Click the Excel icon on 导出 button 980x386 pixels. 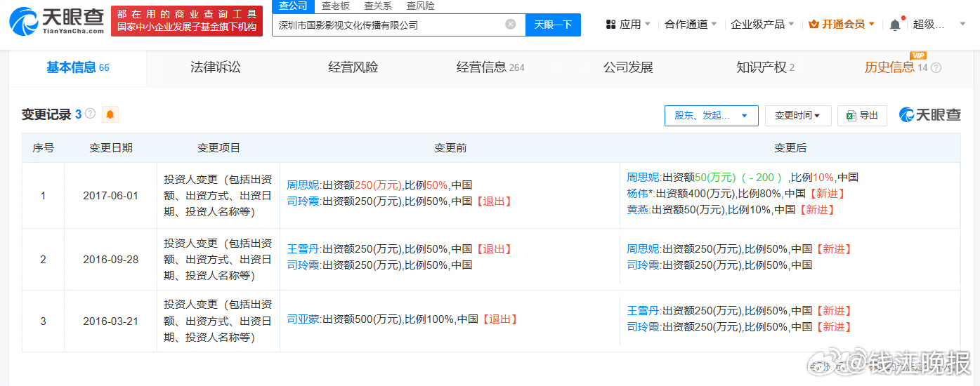851,116
